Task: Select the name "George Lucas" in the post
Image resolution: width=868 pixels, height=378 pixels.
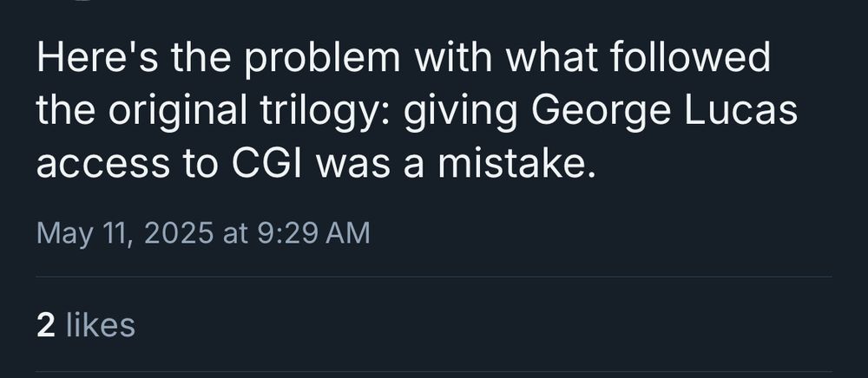Action: pos(664,112)
